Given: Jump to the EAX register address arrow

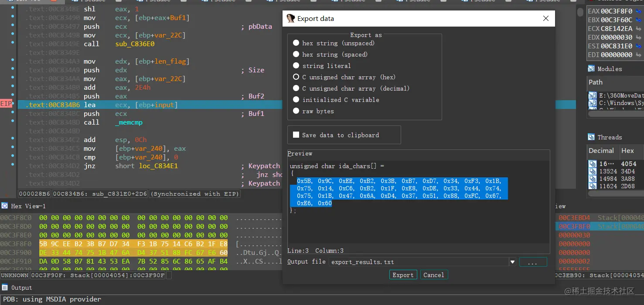Looking at the screenshot, I should pyautogui.click(x=639, y=11).
